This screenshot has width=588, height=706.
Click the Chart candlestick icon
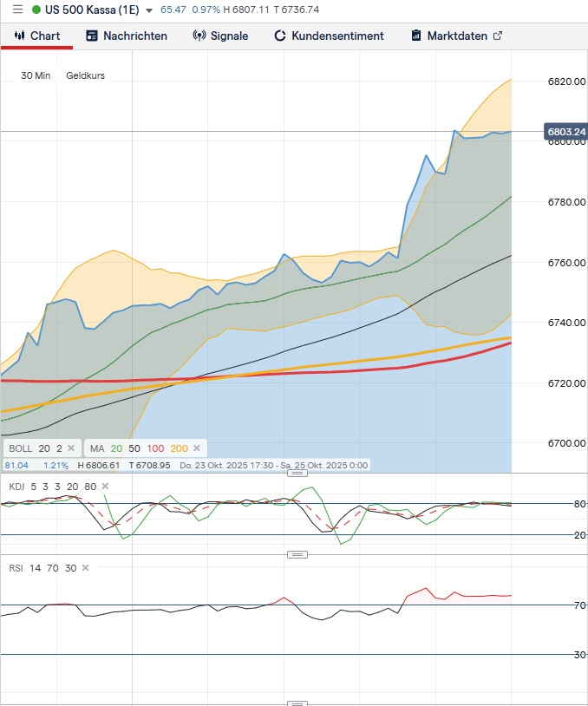[x=19, y=36]
